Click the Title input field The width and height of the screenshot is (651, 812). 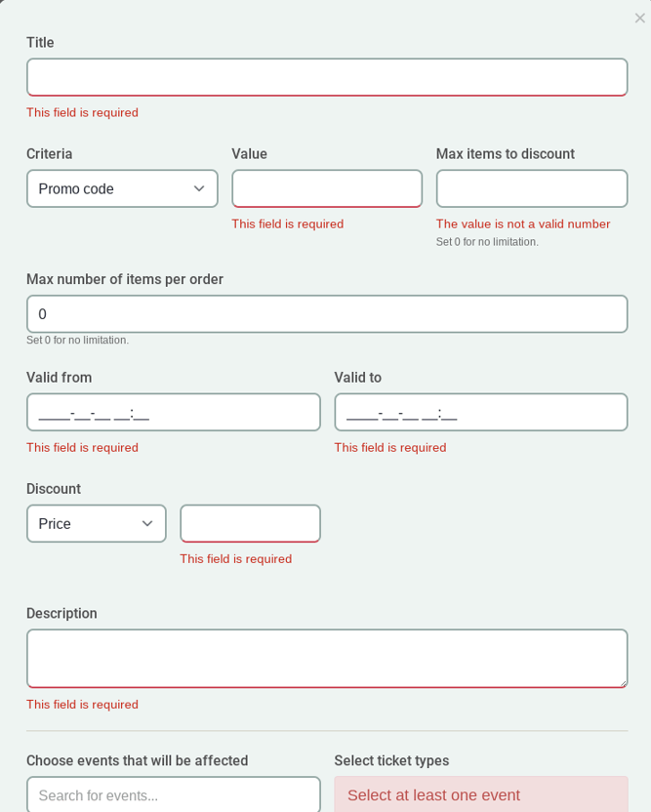[x=326, y=77]
